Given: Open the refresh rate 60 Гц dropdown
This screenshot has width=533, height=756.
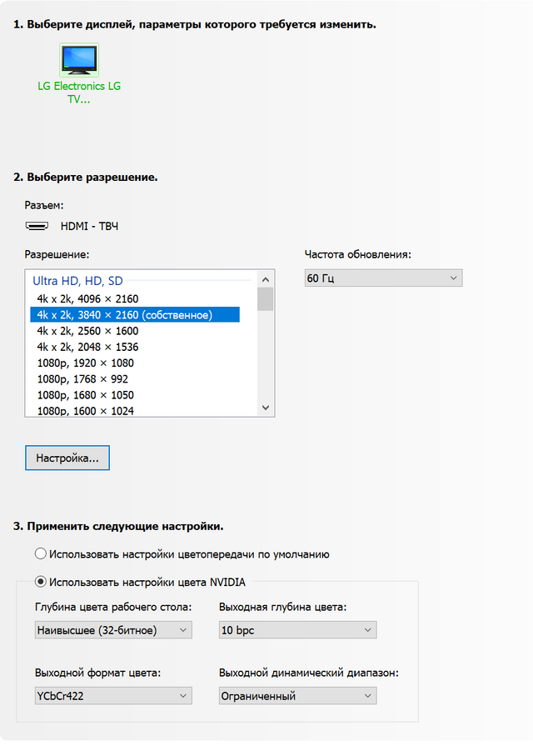Looking at the screenshot, I should click(x=383, y=278).
